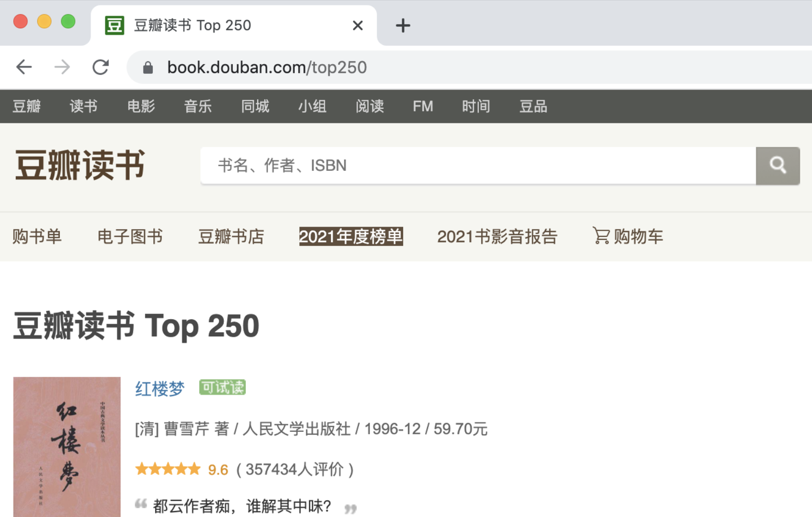
Task: Open 小组 in the top navigation
Action: pos(312,106)
